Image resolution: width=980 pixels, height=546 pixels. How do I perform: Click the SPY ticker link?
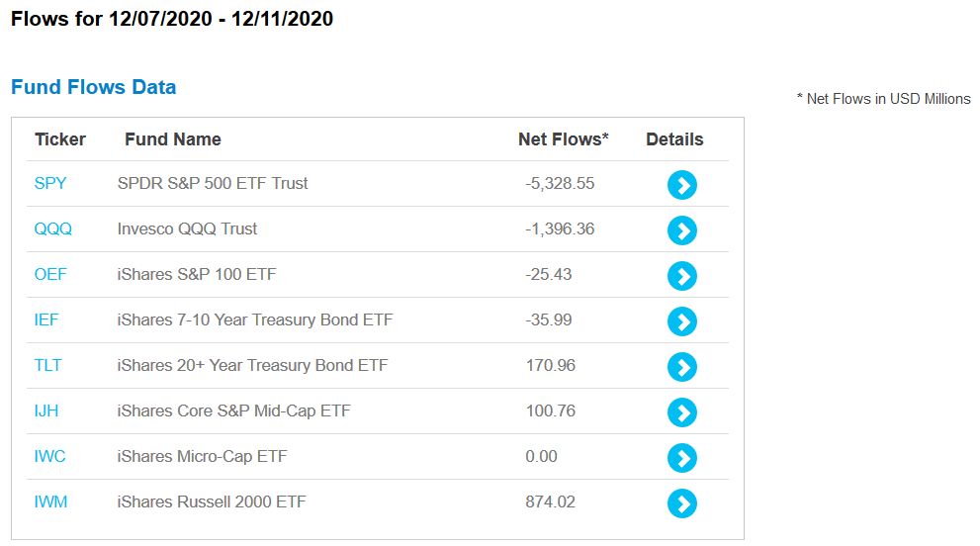[x=50, y=183]
